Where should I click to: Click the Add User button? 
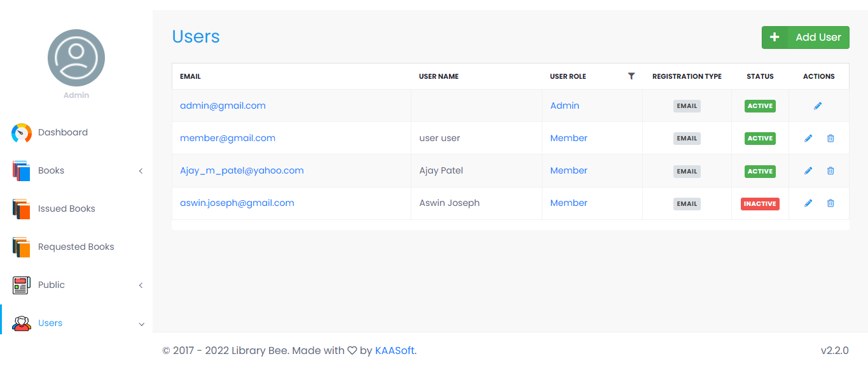805,37
